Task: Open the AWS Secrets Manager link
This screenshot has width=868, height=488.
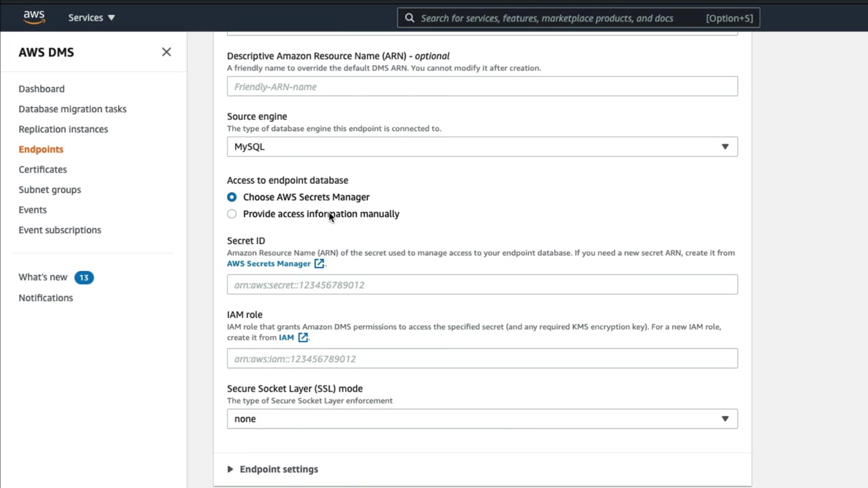Action: point(269,264)
